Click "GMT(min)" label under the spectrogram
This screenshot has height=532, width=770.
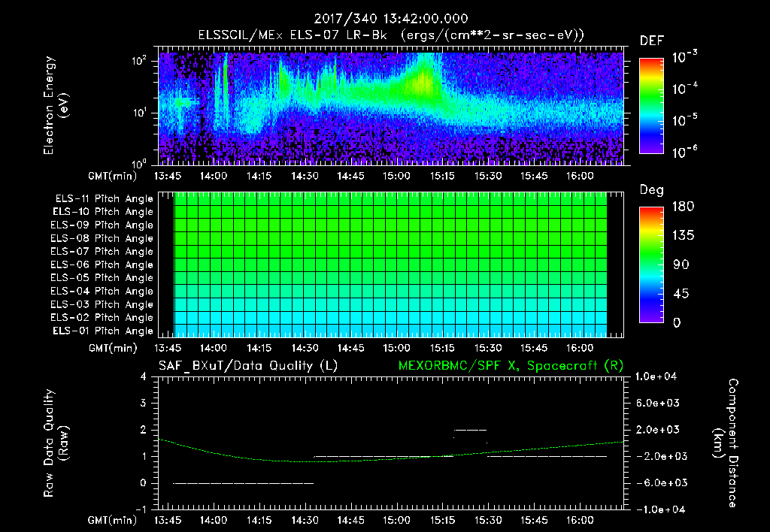pyautogui.click(x=113, y=176)
